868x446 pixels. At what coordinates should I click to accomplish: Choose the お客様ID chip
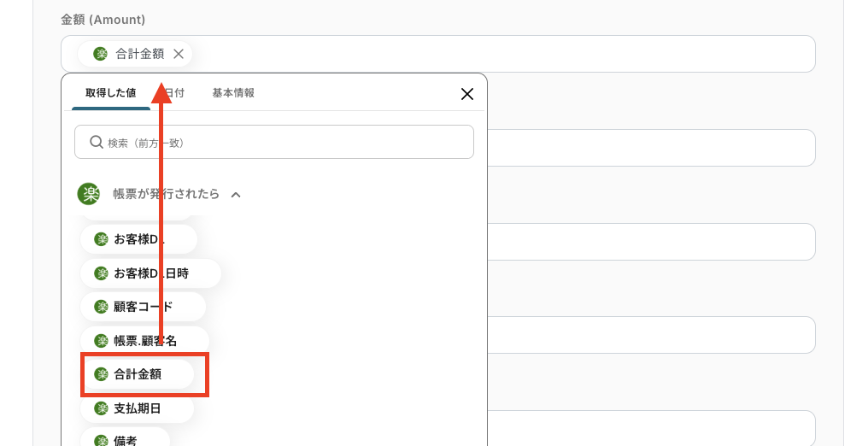pos(139,239)
